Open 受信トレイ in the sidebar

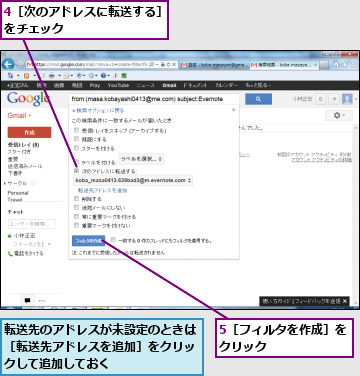point(23,145)
